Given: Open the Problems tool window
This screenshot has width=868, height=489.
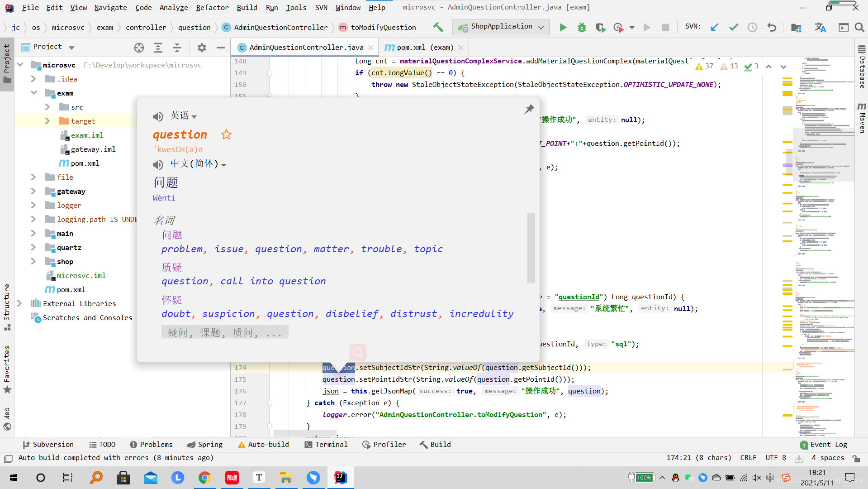Looking at the screenshot, I should coord(151,445).
